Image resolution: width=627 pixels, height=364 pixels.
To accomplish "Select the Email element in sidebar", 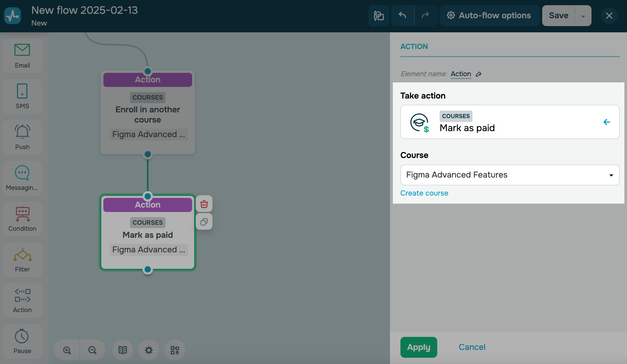I will tap(22, 55).
